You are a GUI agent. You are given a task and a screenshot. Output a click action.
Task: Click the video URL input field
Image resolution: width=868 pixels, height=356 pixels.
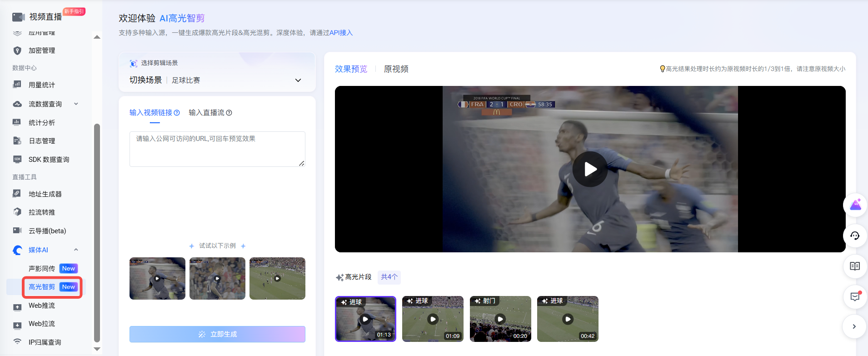tap(217, 149)
